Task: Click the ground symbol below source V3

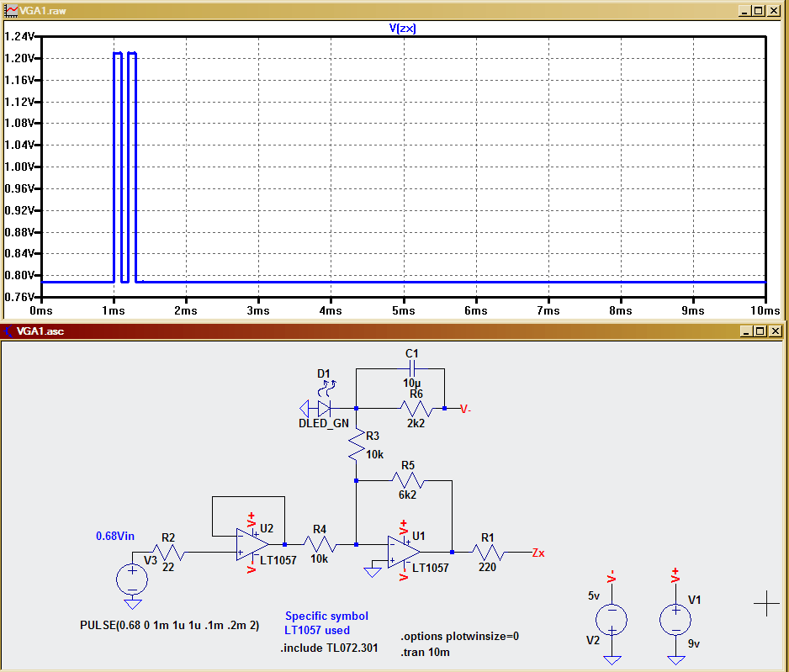Action: click(x=132, y=604)
